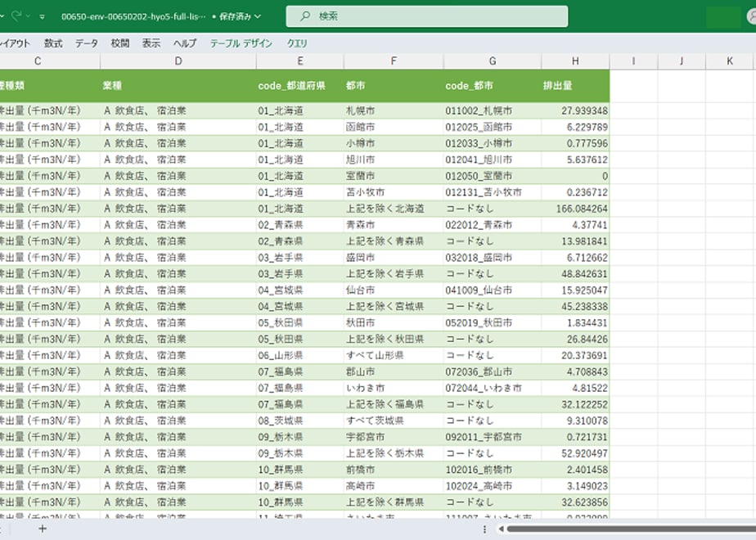
Task: Select column D header
Action: [x=178, y=61]
